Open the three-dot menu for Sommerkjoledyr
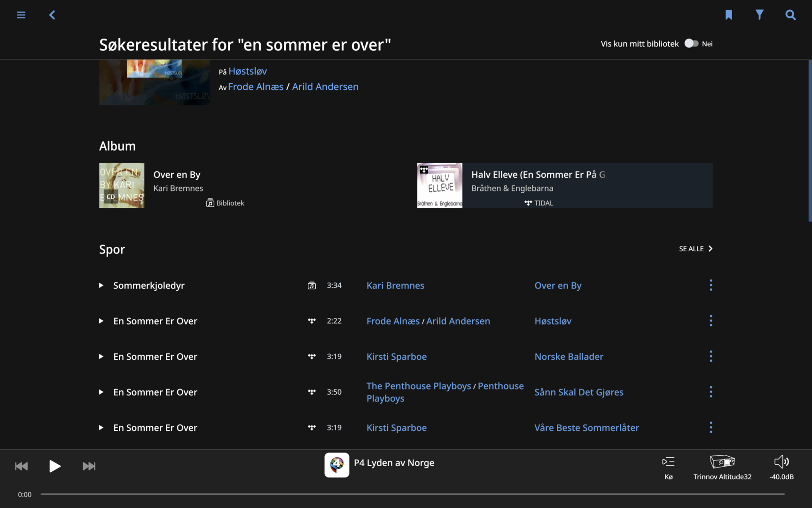The height and width of the screenshot is (508, 812). click(x=711, y=285)
